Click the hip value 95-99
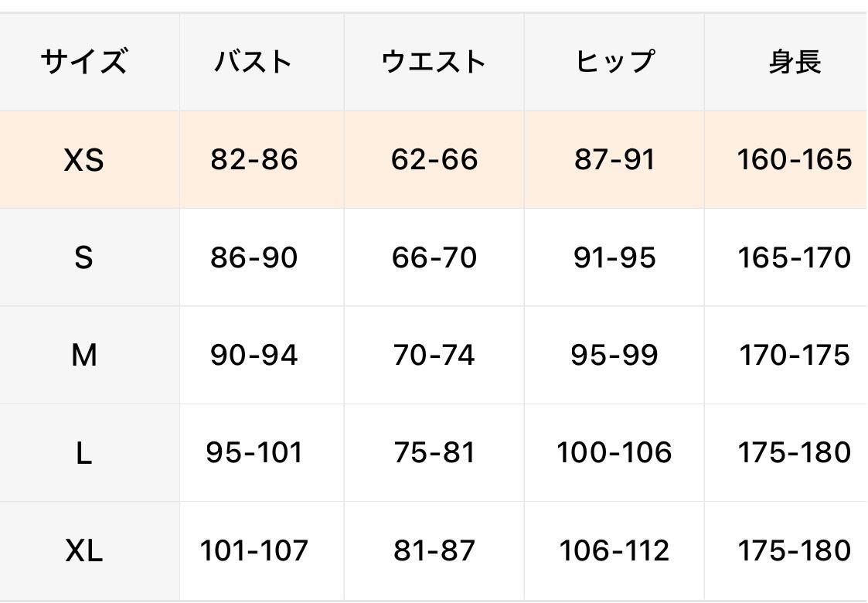This screenshot has height=603, width=868. click(614, 355)
